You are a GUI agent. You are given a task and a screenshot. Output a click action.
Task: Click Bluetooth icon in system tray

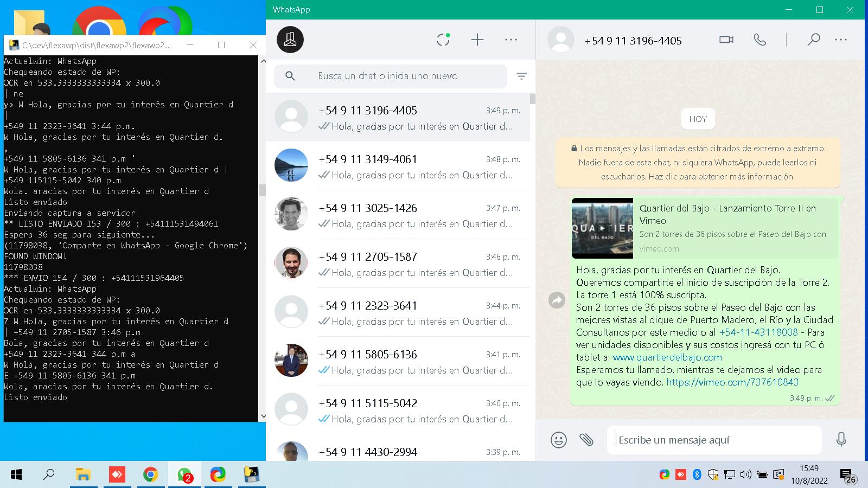697,475
